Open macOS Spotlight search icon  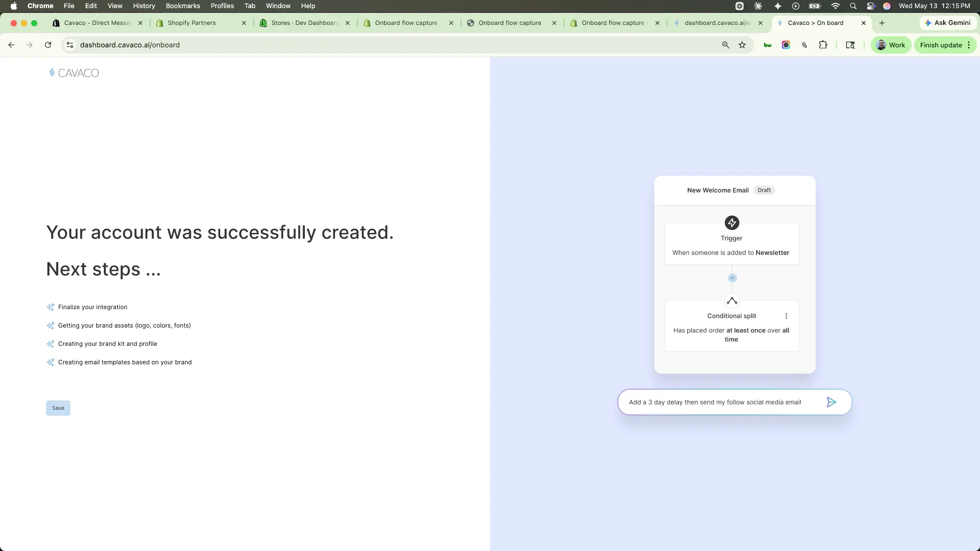tap(853, 6)
